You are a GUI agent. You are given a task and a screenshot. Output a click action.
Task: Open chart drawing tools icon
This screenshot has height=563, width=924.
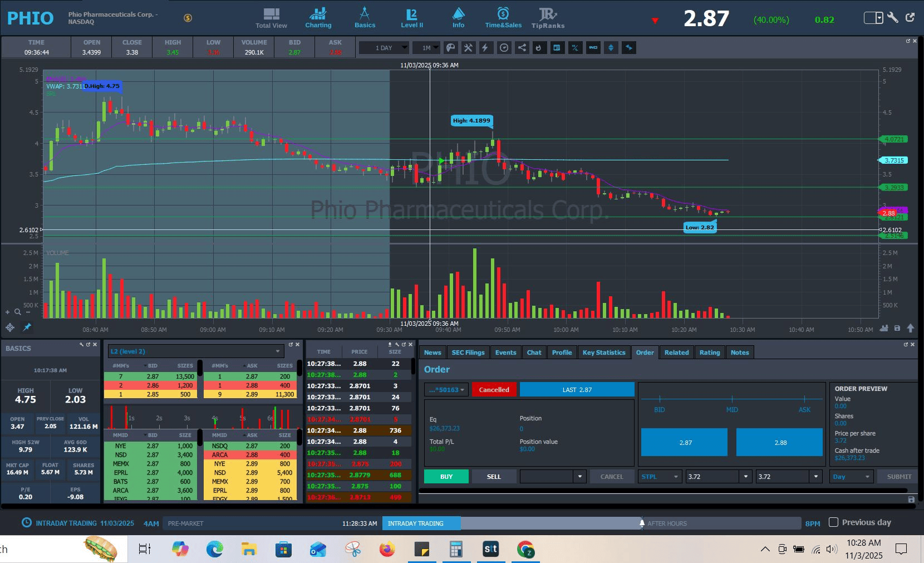click(468, 48)
